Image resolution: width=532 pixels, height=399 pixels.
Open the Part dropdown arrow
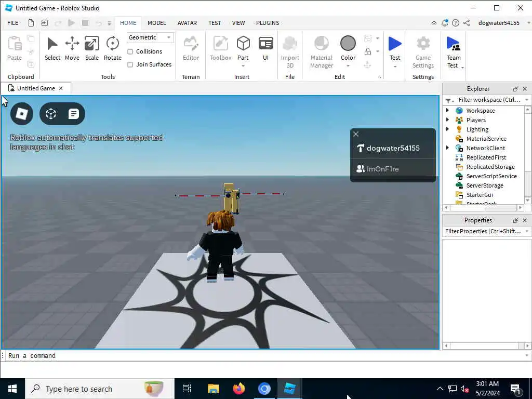tap(243, 66)
